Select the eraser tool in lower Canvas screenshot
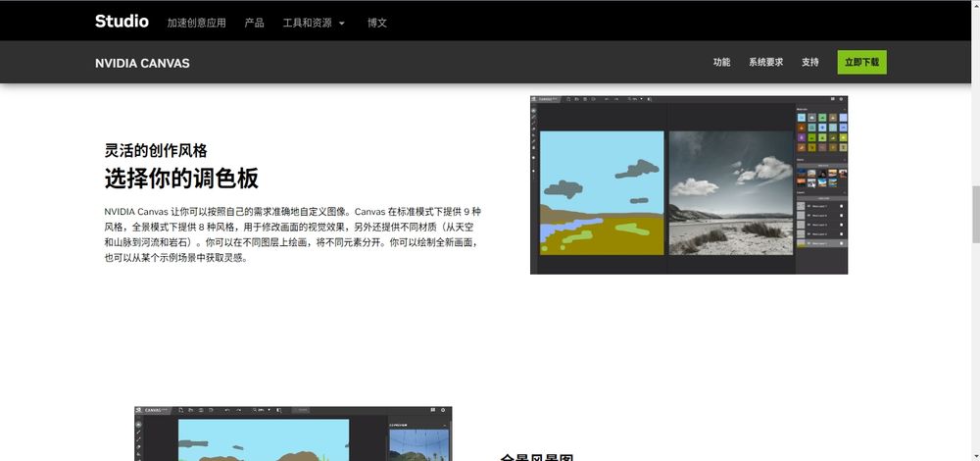The height and width of the screenshot is (461, 980). tap(139, 447)
